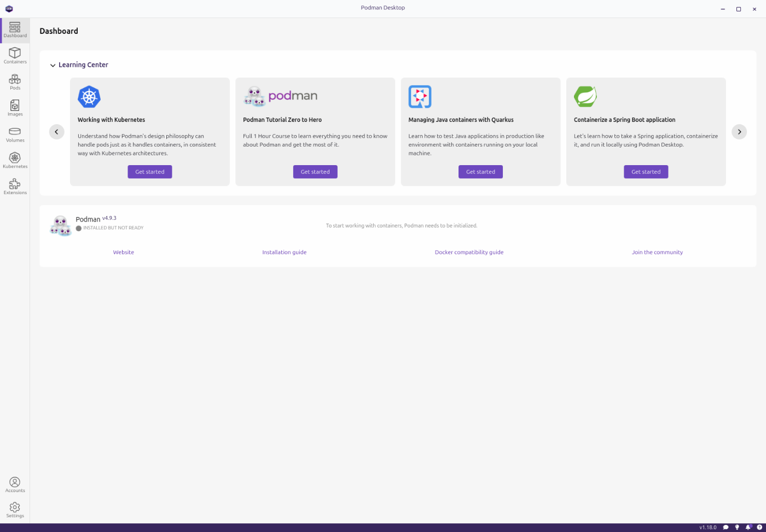Click the Quarkus logo on card
Viewport: 766px width, 532px height.
click(x=420, y=97)
